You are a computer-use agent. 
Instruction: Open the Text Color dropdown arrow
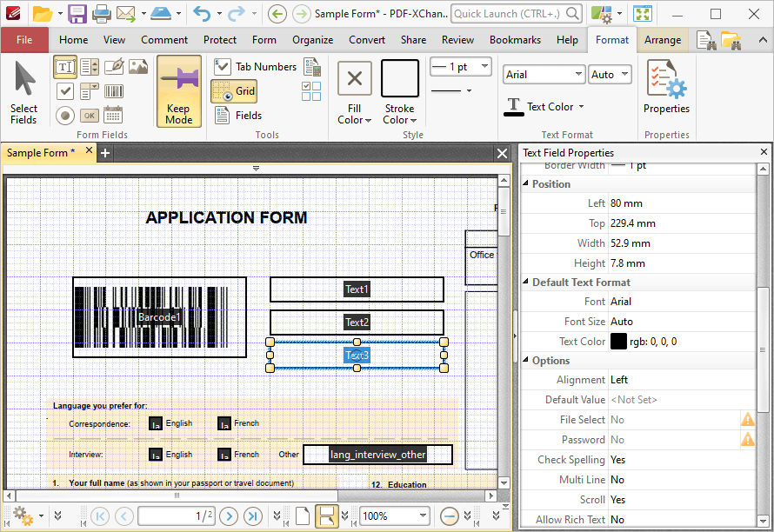[582, 107]
